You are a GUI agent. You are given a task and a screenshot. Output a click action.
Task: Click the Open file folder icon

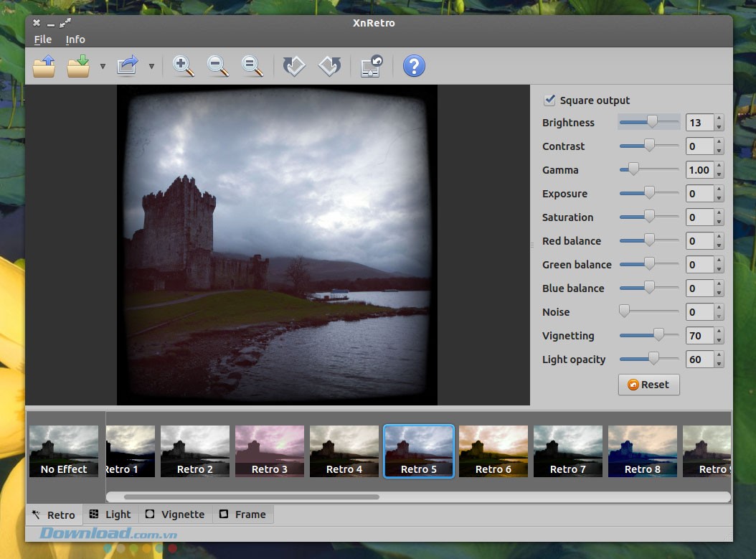(44, 67)
